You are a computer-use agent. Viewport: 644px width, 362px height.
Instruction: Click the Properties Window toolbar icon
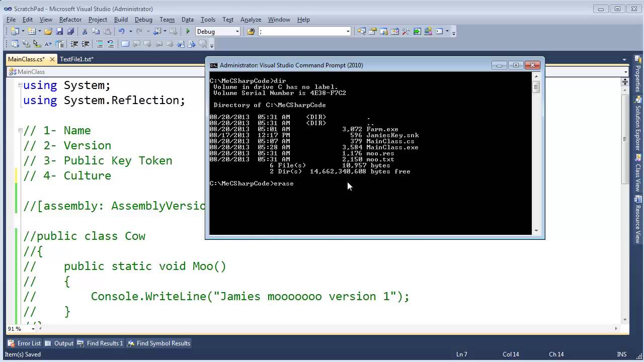(373, 31)
